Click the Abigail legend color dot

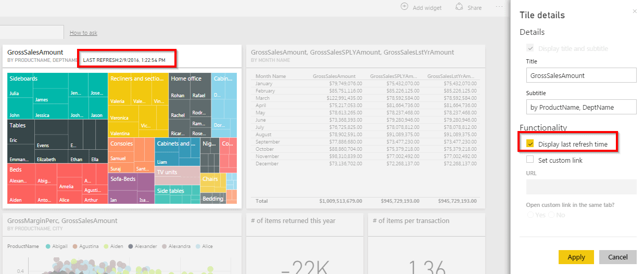click(48, 246)
